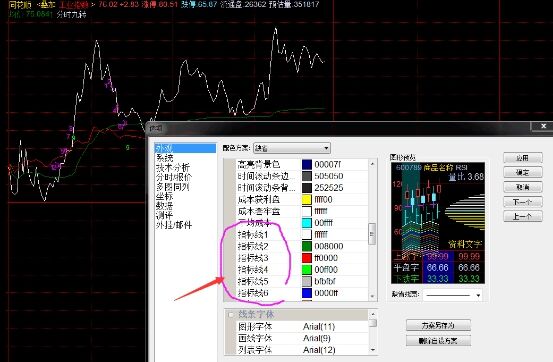Screen dimensions: 553x362
Task: Toggle the 线条字体 group checkbox
Action: pos(231,314)
